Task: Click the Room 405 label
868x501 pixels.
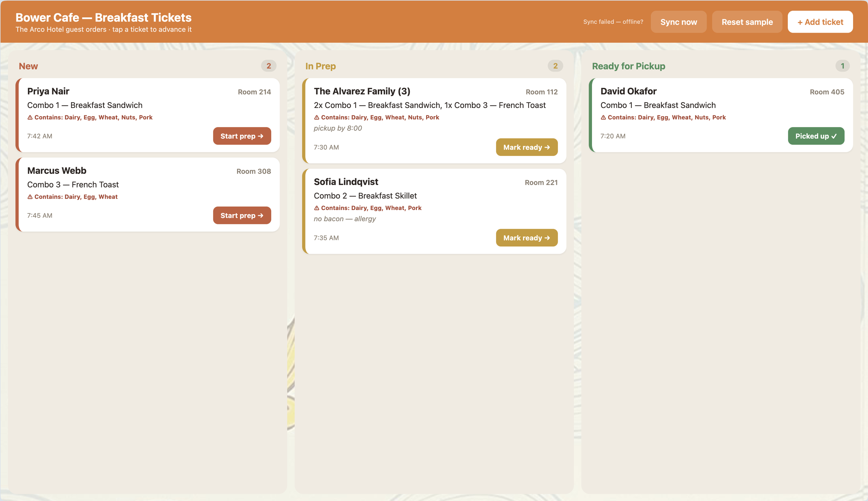Action: tap(827, 92)
